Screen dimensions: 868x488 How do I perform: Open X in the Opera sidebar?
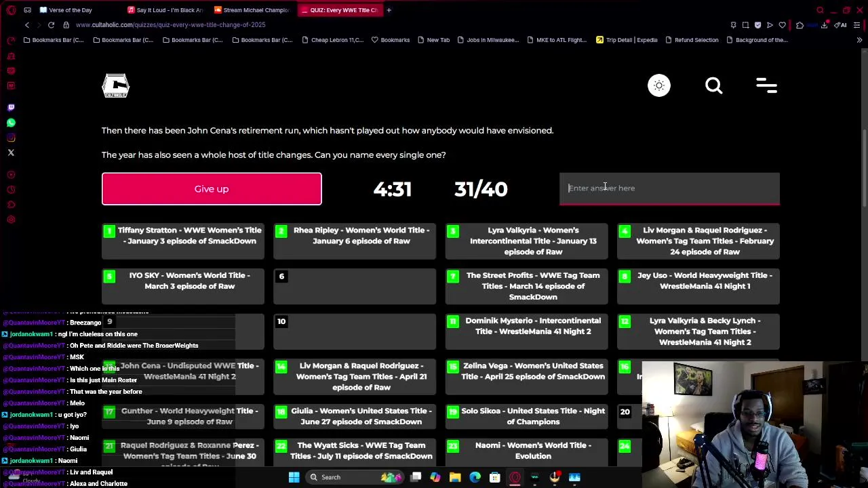pyautogui.click(x=11, y=152)
